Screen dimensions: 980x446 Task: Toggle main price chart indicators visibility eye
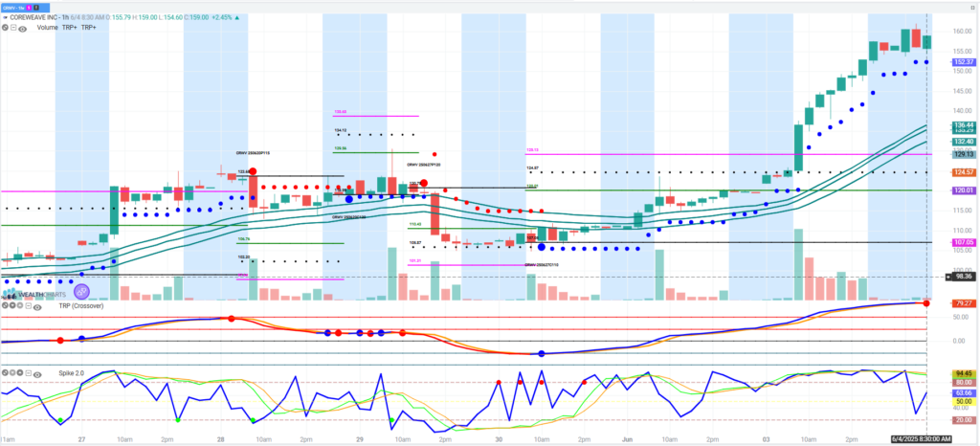[x=22, y=29]
